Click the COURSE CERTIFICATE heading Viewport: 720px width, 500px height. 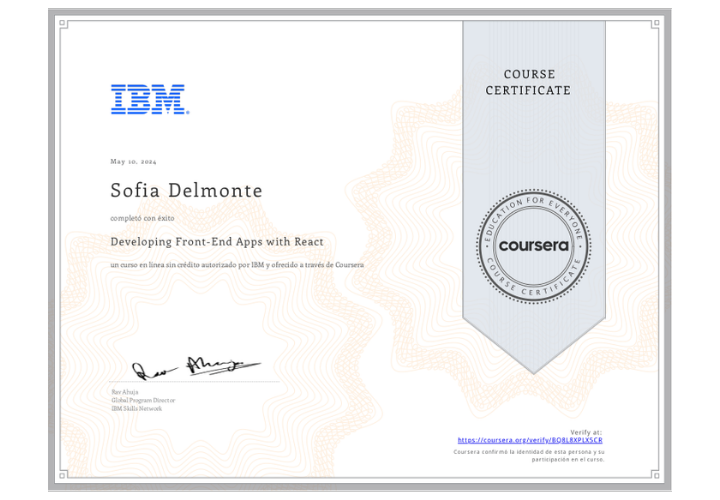click(529, 82)
